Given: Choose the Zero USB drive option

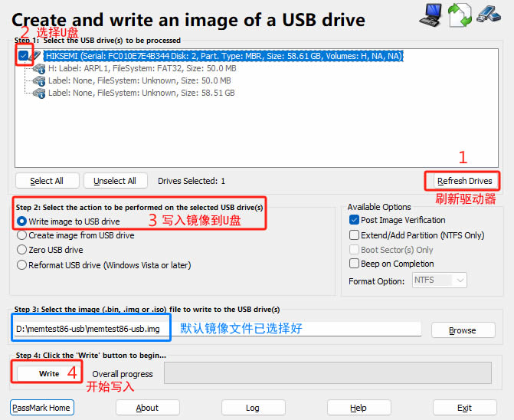Looking at the screenshot, I should click(x=22, y=250).
